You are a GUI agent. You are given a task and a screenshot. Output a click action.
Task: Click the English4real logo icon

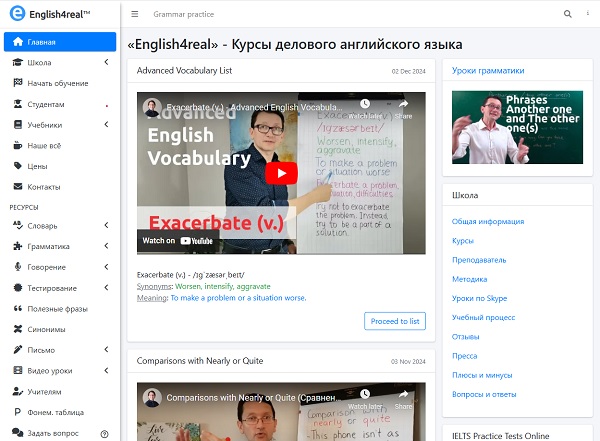pos(17,13)
